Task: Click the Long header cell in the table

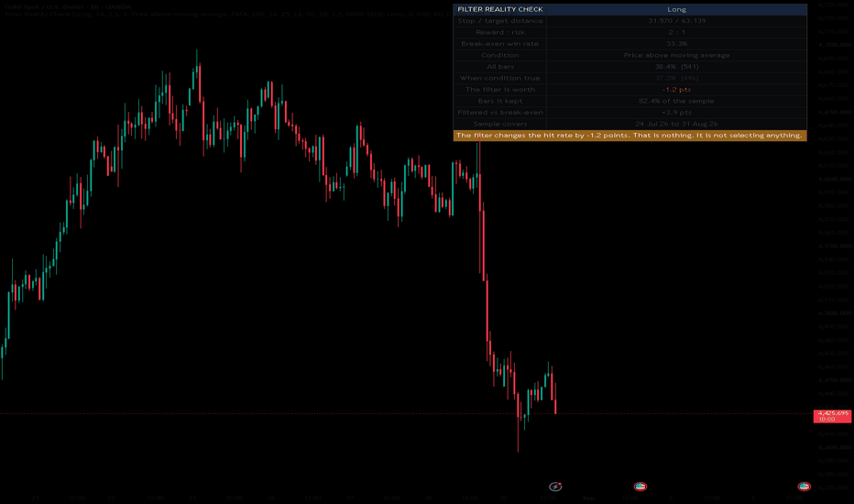Action: click(x=676, y=9)
